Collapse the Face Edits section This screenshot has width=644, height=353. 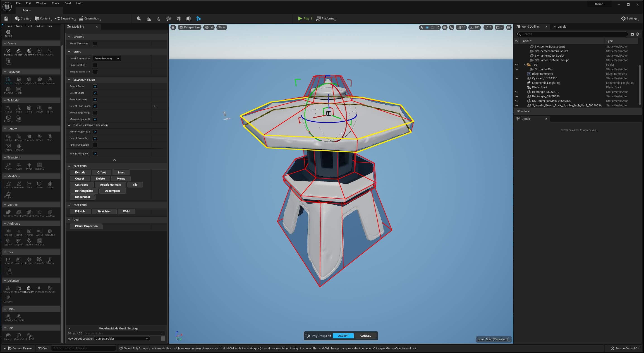point(69,166)
